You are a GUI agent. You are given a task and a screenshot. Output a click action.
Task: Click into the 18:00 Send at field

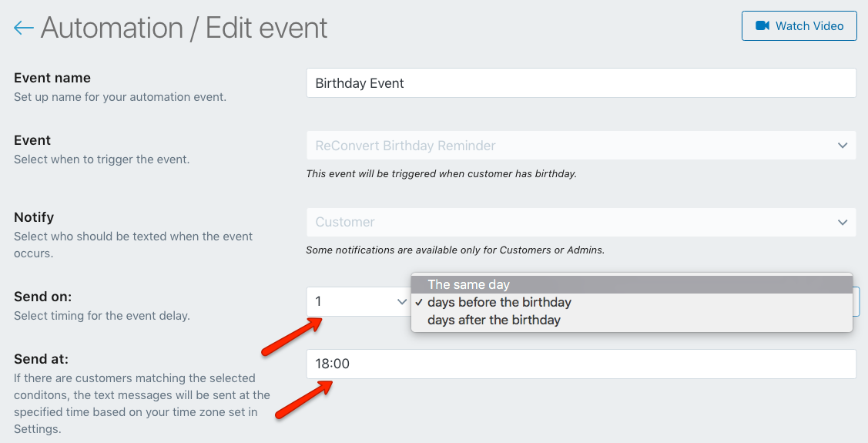tap(581, 364)
